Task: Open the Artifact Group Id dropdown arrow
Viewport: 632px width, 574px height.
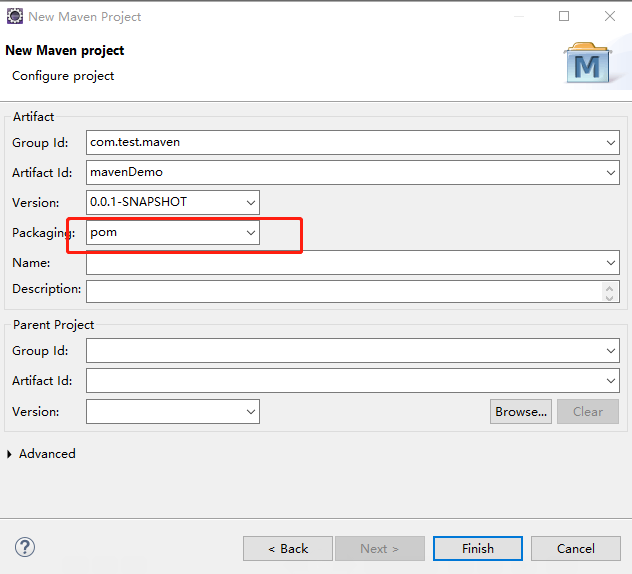Action: (611, 143)
